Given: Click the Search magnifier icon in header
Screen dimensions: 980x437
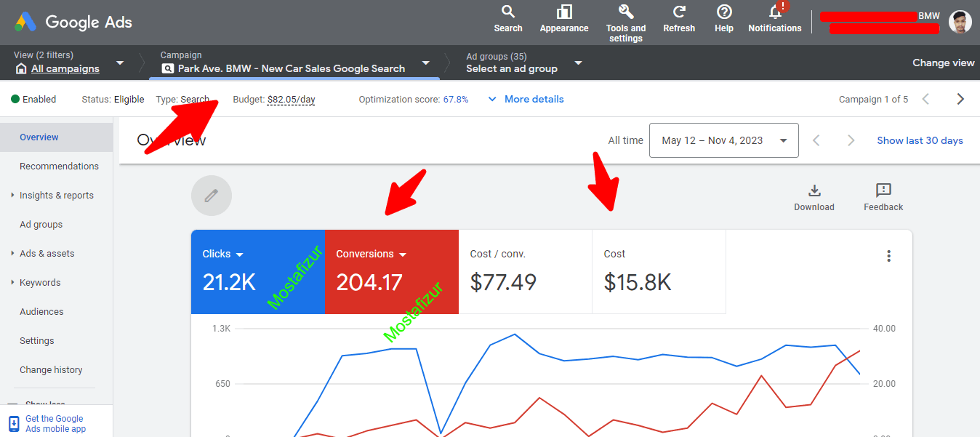Looking at the screenshot, I should coord(508,12).
